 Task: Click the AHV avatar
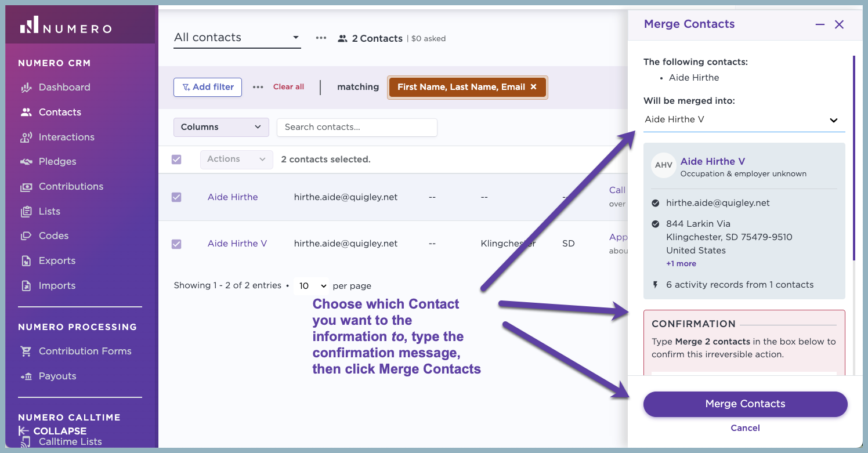(663, 165)
